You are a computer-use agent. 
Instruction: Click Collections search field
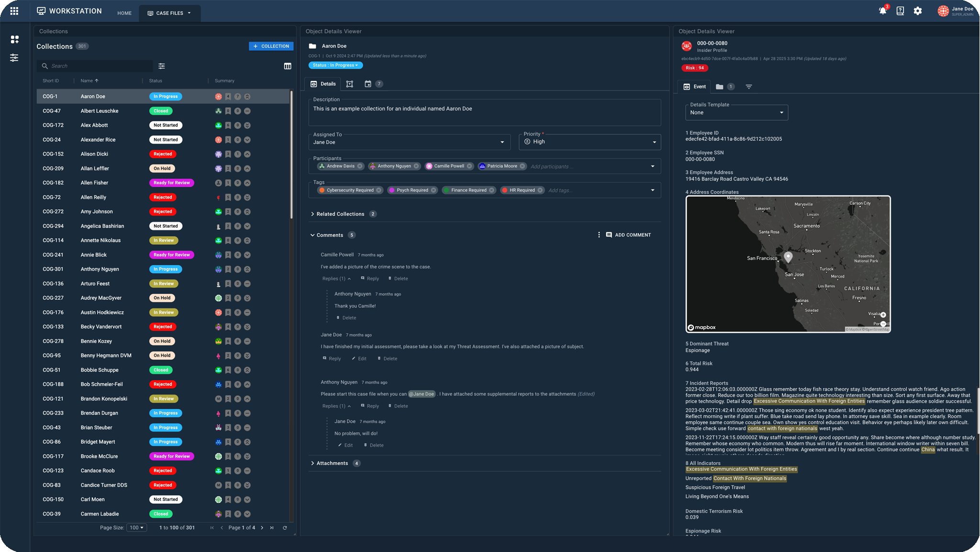pyautogui.click(x=95, y=66)
